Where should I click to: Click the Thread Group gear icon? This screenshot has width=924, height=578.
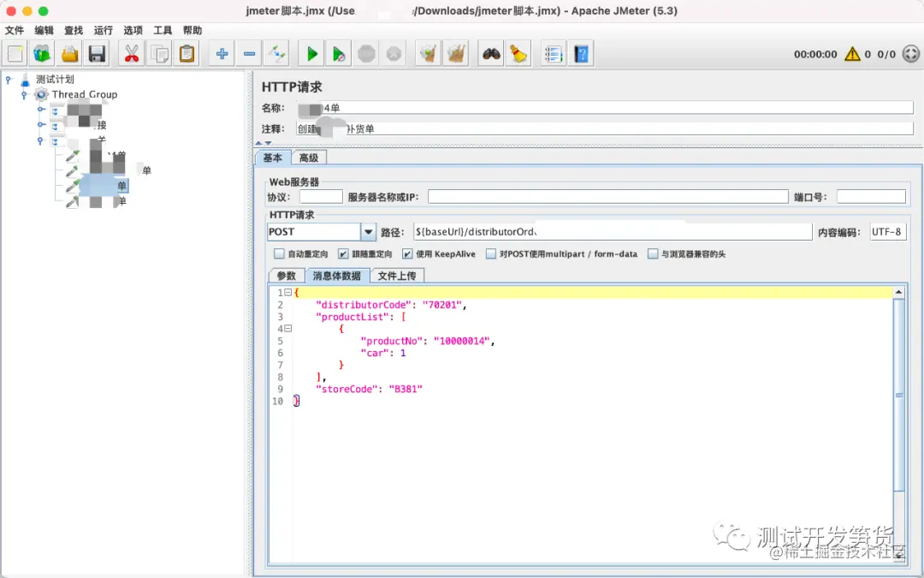41,94
